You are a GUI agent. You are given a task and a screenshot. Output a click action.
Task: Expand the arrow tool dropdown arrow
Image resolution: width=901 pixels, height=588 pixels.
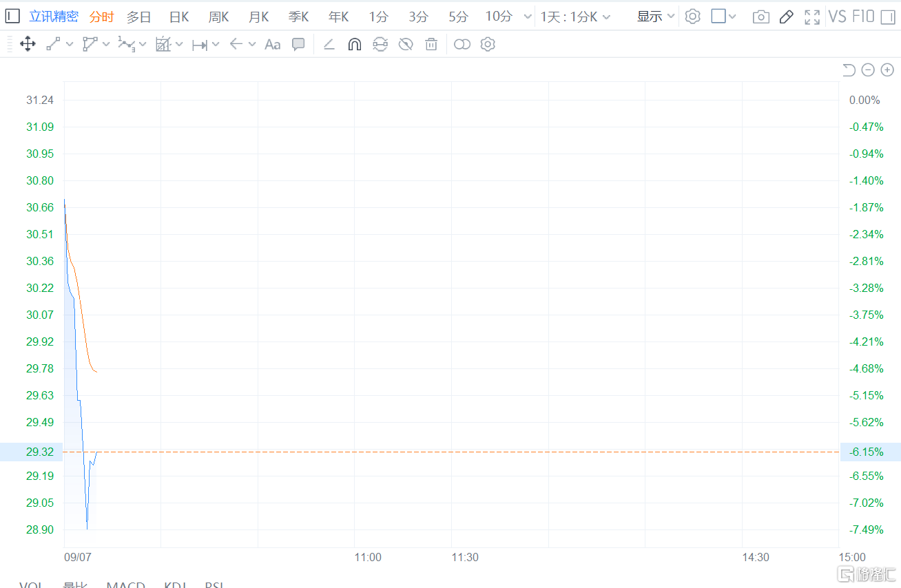pos(252,45)
